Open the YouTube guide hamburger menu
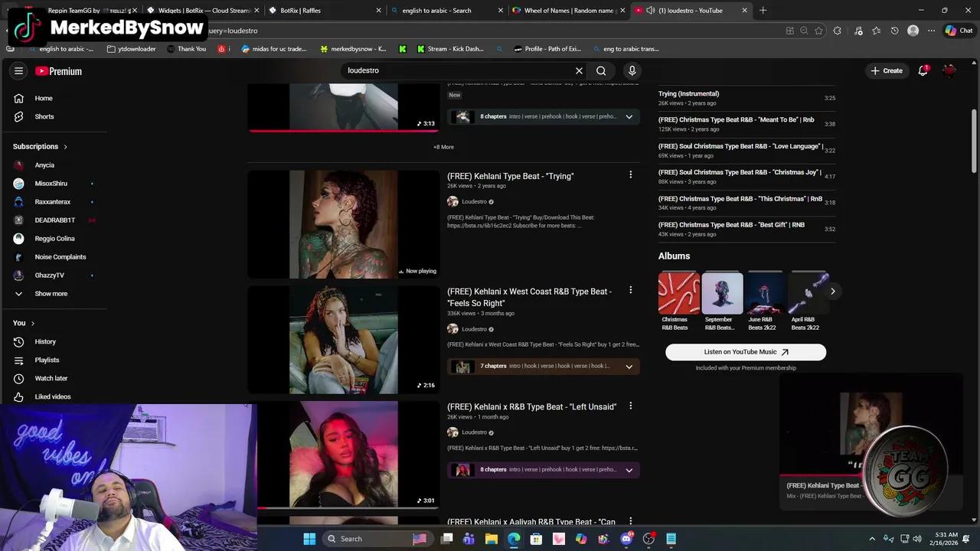The height and width of the screenshot is (551, 980). [x=18, y=71]
